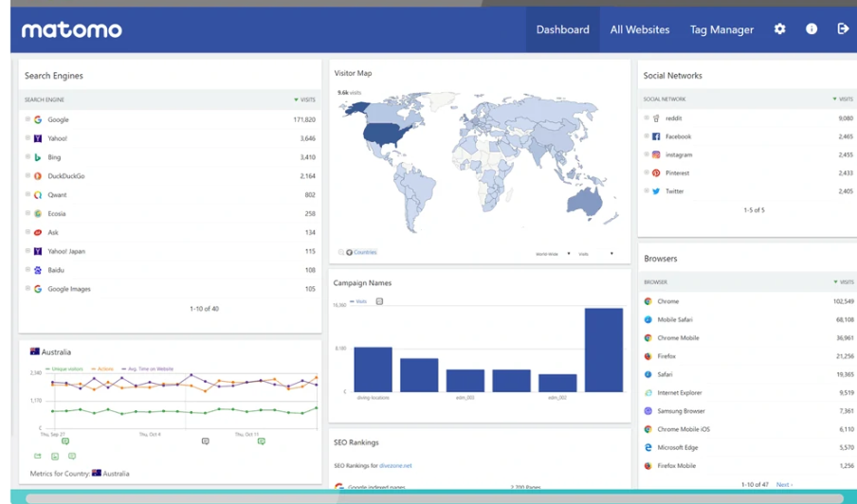Click the sign out icon
This screenshot has width=857, height=504.
(x=843, y=29)
